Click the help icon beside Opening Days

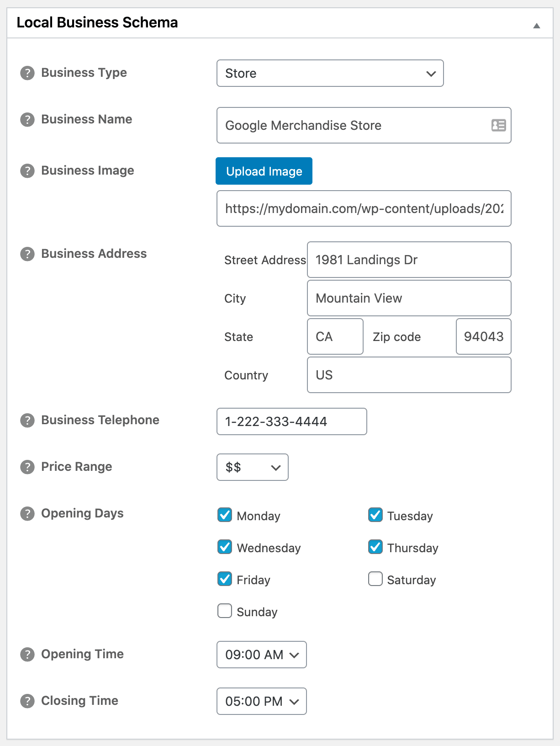click(27, 514)
